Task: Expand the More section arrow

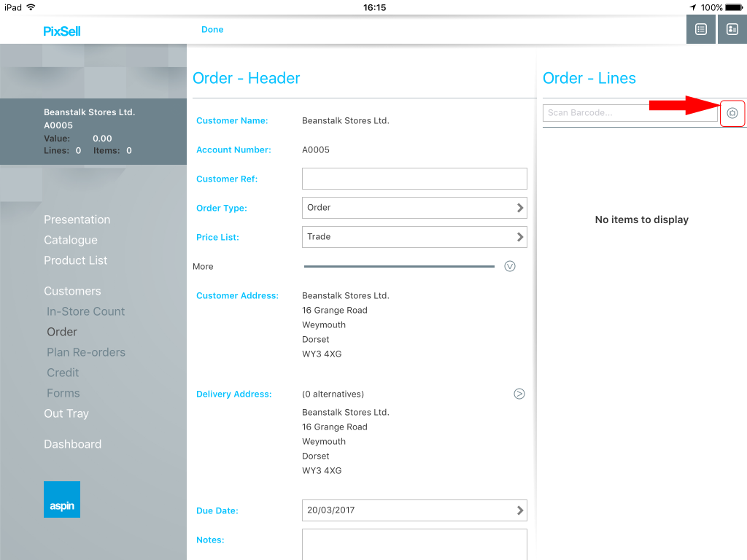Action: 510,266
